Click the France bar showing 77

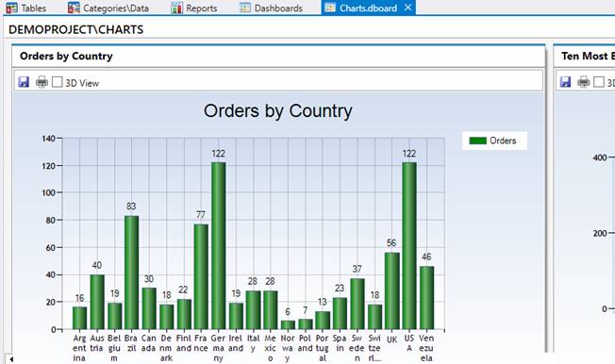[201, 276]
